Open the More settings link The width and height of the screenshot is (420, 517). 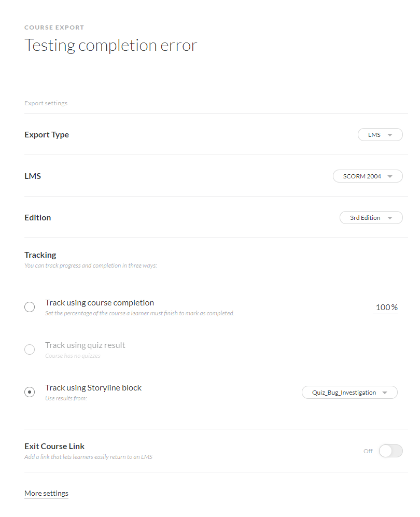coord(46,493)
